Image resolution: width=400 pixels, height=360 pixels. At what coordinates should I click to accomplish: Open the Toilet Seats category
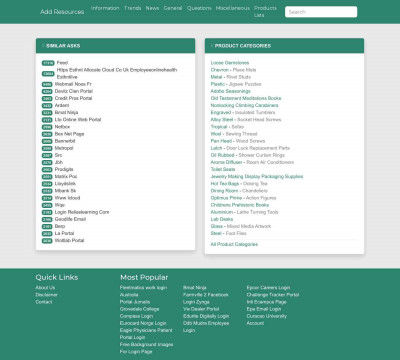click(223, 169)
